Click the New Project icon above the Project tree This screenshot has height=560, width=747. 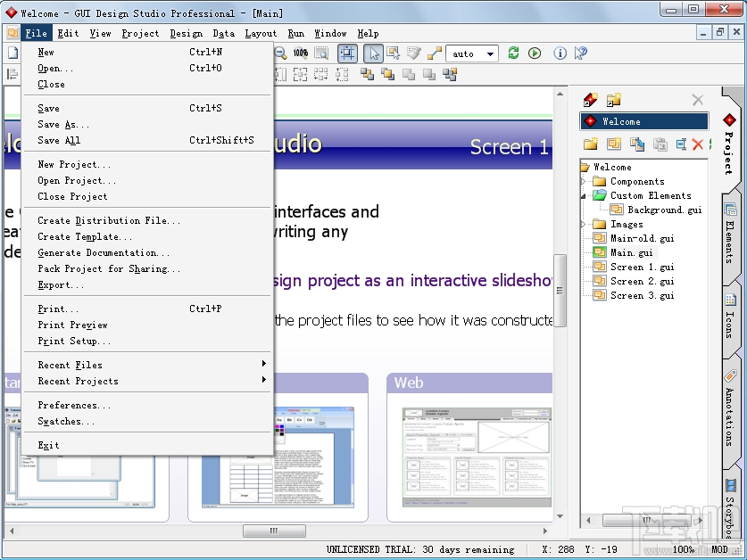tap(589, 100)
